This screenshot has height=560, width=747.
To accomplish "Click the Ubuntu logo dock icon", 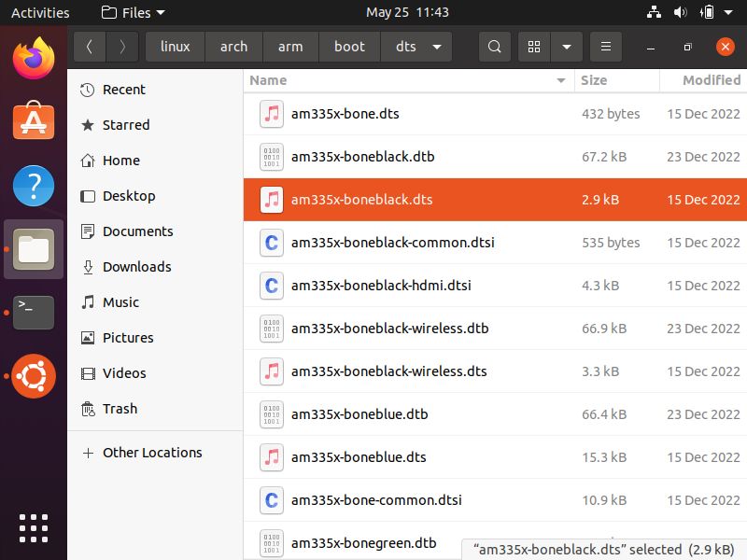I will [34, 376].
